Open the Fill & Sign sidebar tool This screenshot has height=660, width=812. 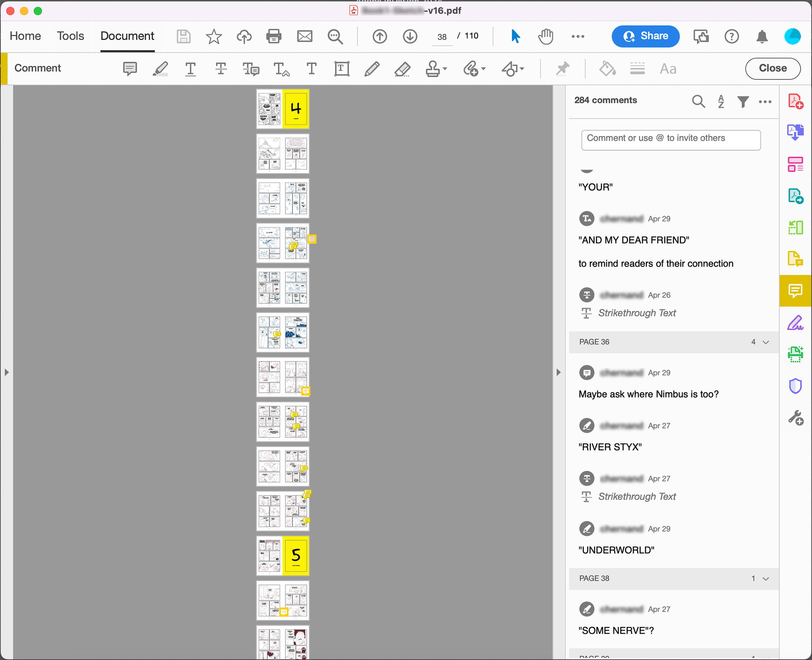[795, 323]
